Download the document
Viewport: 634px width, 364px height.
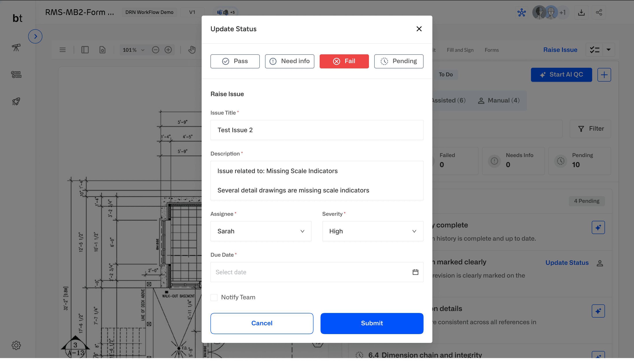(x=581, y=13)
